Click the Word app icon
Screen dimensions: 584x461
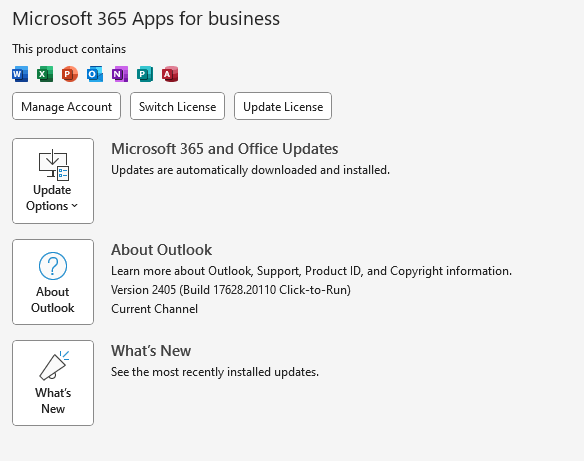pyautogui.click(x=20, y=74)
